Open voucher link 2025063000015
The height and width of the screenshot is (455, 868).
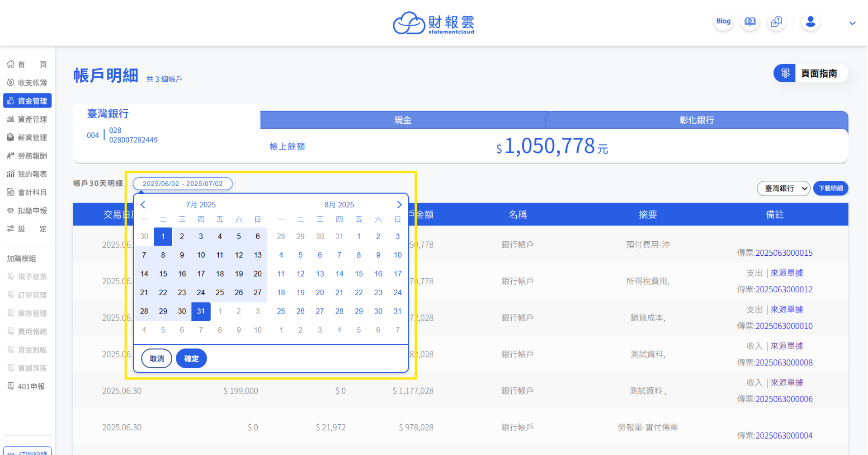coord(784,253)
